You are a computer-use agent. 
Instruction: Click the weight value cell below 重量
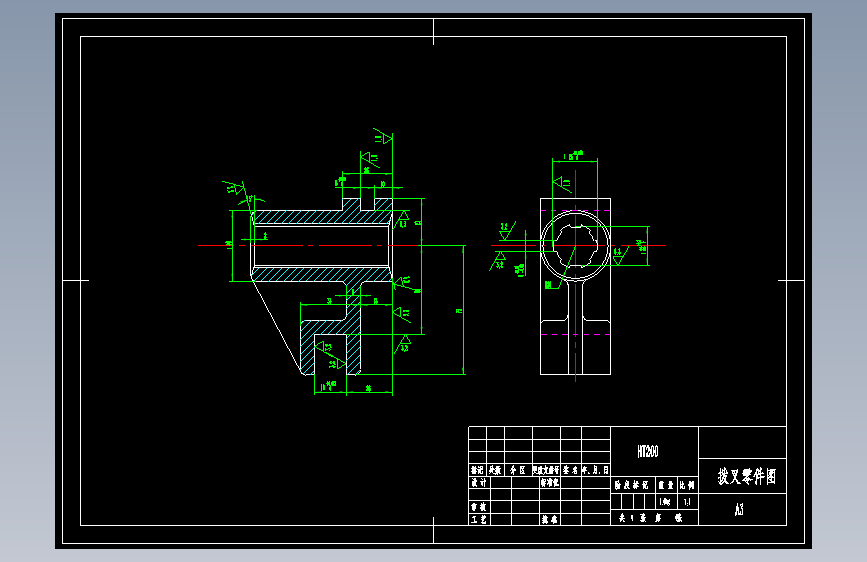coord(666,502)
